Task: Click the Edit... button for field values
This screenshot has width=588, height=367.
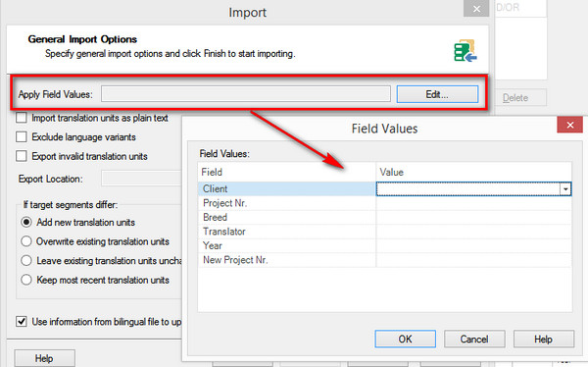Action: pyautogui.click(x=437, y=94)
